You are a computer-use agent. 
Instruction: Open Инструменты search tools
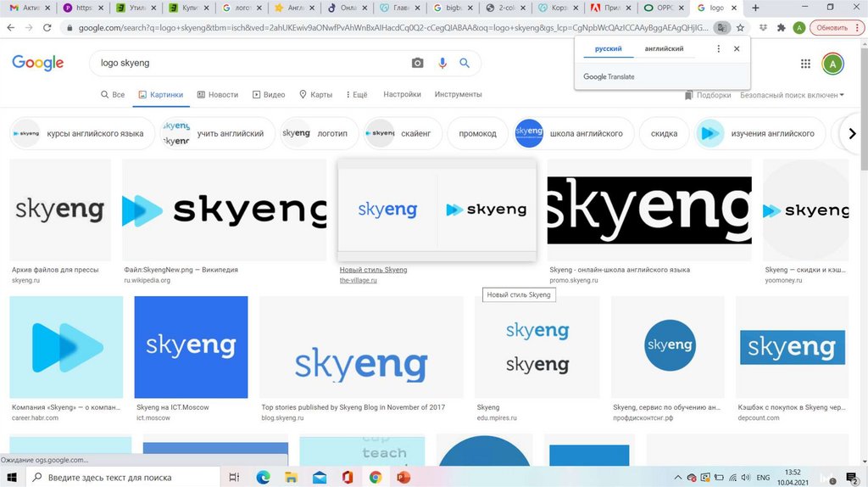[x=458, y=95]
